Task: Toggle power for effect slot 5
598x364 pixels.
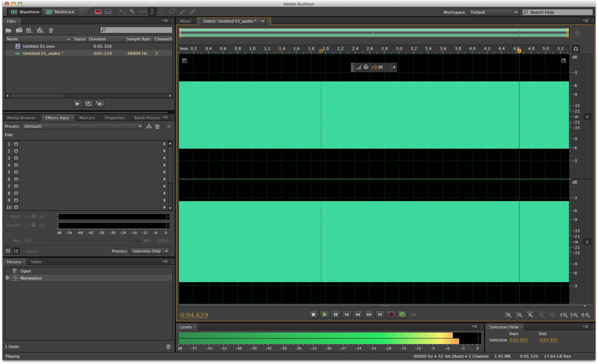Action: coord(16,172)
